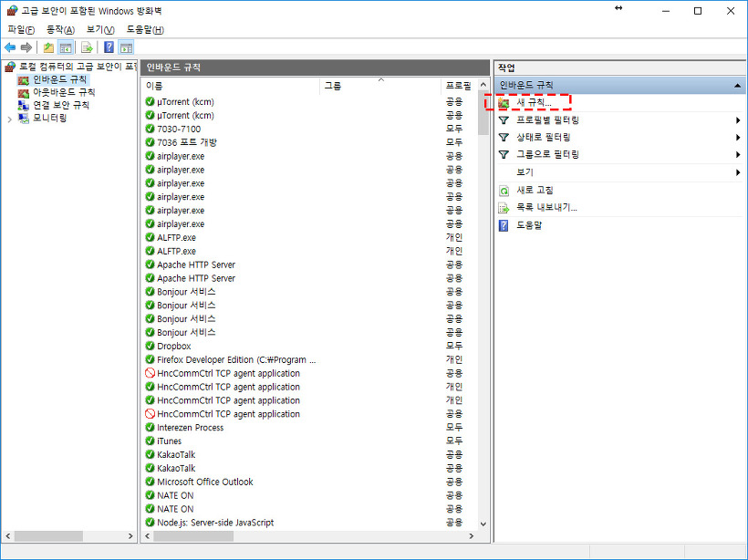Screen dimensions: 748x560
Task: Click the Up one level folder icon
Action: click(x=48, y=47)
